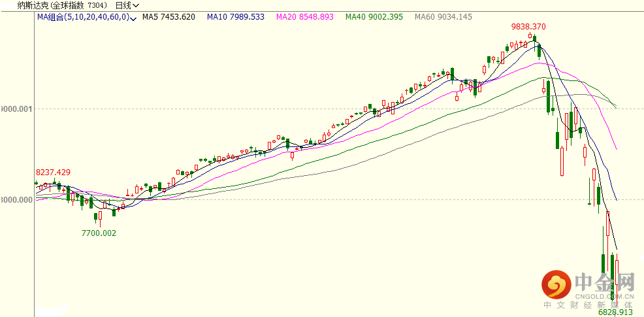Select the 7700.002 low price marker

click(99, 233)
